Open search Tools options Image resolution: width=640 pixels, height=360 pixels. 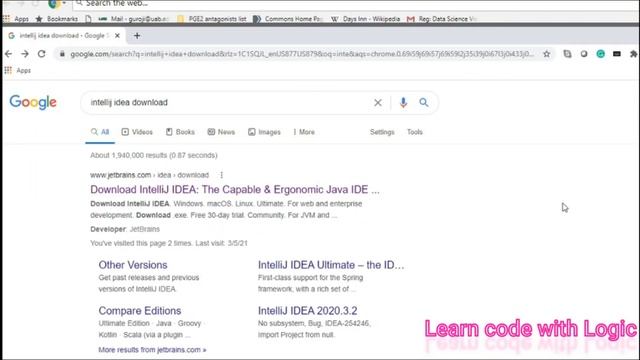[415, 132]
